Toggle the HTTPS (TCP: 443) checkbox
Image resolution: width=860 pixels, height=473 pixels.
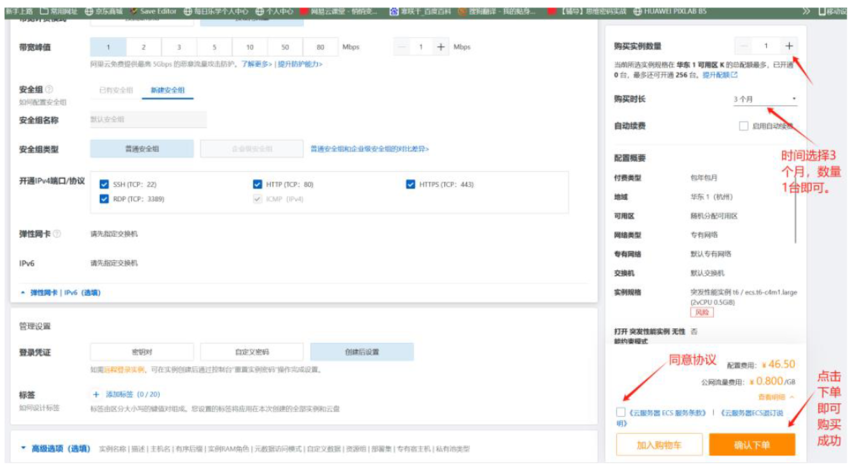click(x=411, y=184)
